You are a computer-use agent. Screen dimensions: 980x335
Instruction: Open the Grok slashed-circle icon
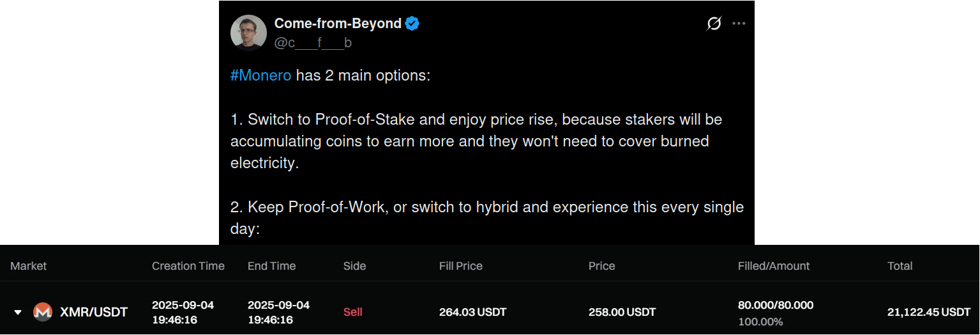point(714,24)
